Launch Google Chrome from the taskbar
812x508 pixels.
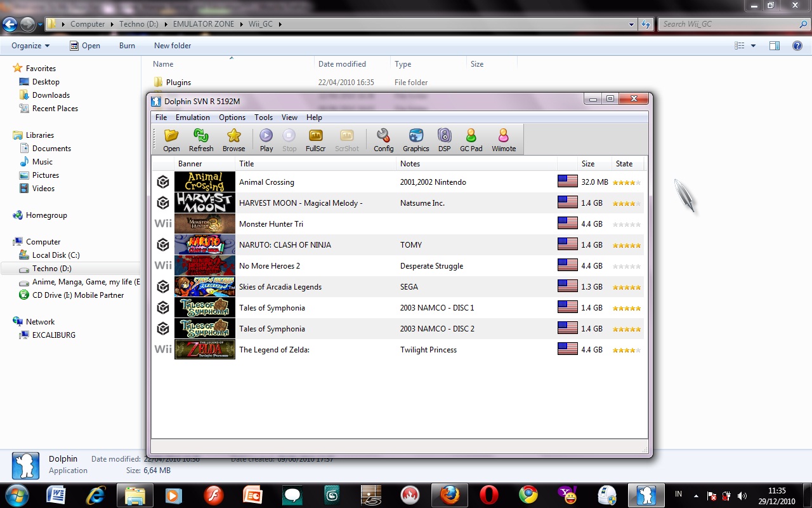tap(528, 495)
